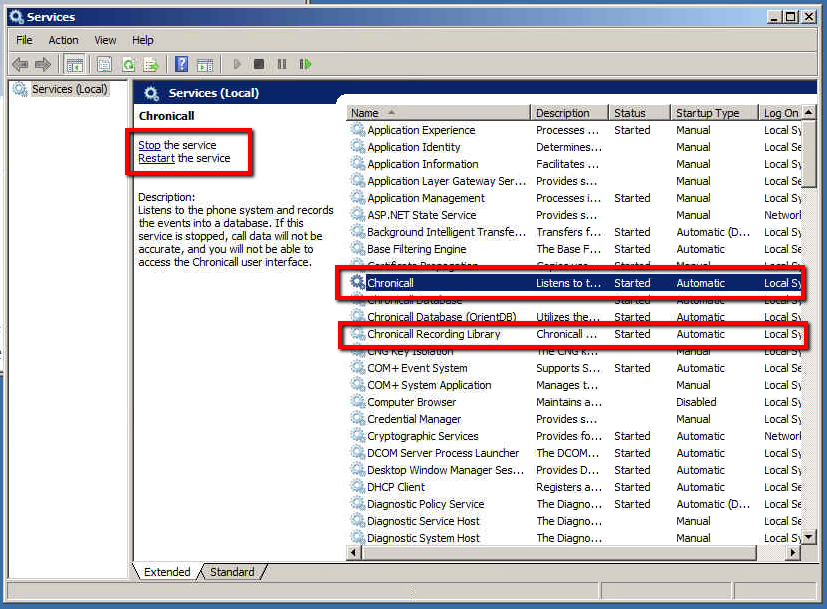Click the up arrow of the vertical scrollbar
The image size is (827, 609).
click(x=809, y=112)
